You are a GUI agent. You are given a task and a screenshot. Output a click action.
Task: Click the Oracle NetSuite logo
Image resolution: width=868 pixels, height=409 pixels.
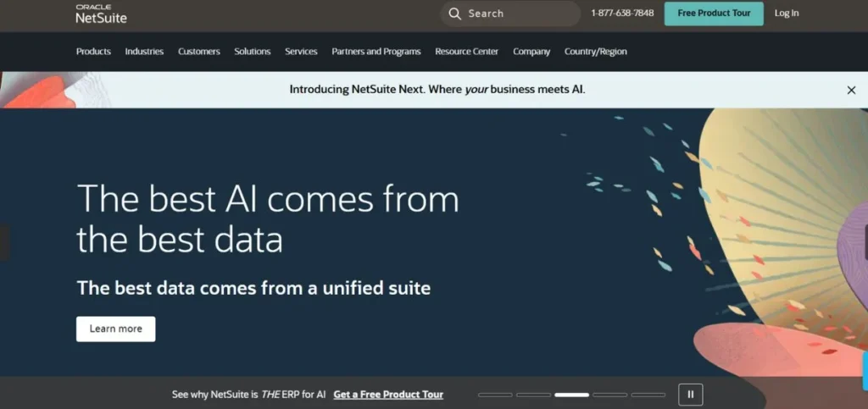(x=102, y=14)
